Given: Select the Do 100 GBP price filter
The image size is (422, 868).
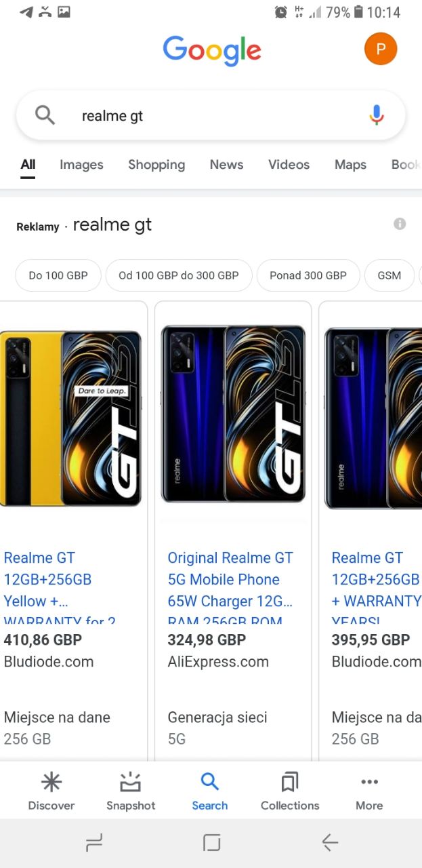Looking at the screenshot, I should 58,275.
